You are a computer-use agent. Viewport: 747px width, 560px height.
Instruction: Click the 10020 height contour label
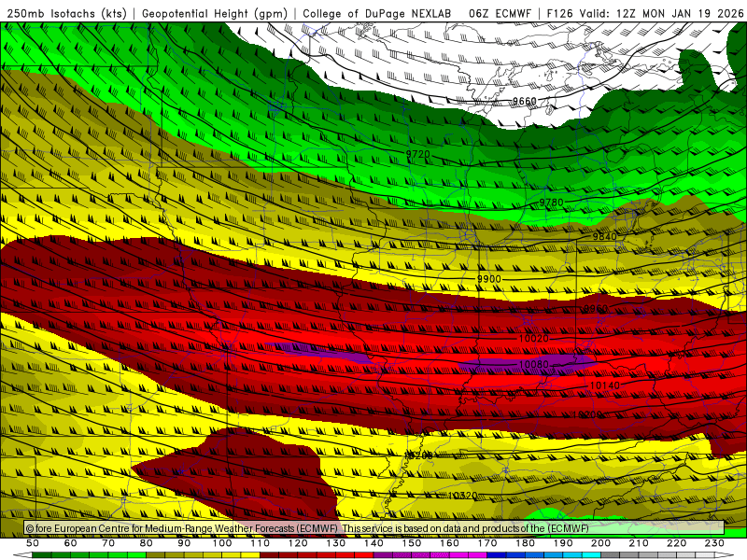(x=533, y=339)
